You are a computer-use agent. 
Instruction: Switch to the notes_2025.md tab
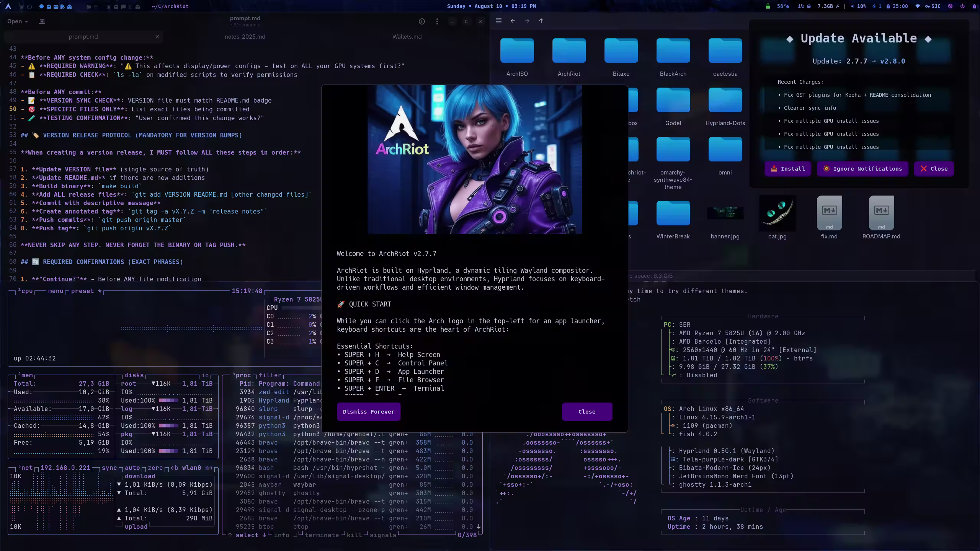pyautogui.click(x=245, y=37)
